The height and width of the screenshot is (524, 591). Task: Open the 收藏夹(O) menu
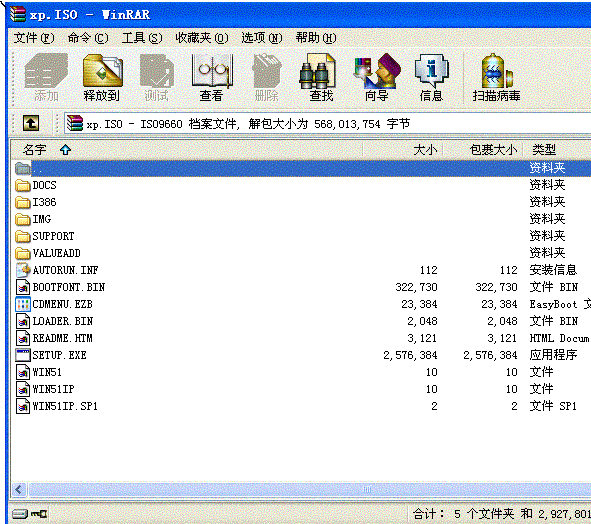[202, 38]
